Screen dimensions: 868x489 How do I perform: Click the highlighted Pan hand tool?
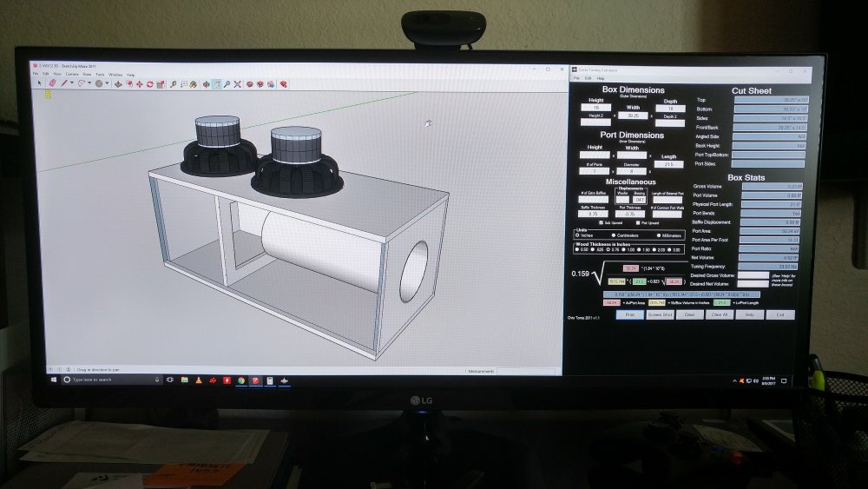click(x=216, y=84)
